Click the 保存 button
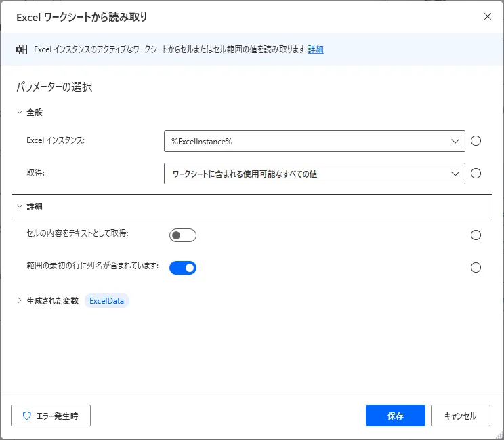504x440 pixels. click(x=395, y=416)
